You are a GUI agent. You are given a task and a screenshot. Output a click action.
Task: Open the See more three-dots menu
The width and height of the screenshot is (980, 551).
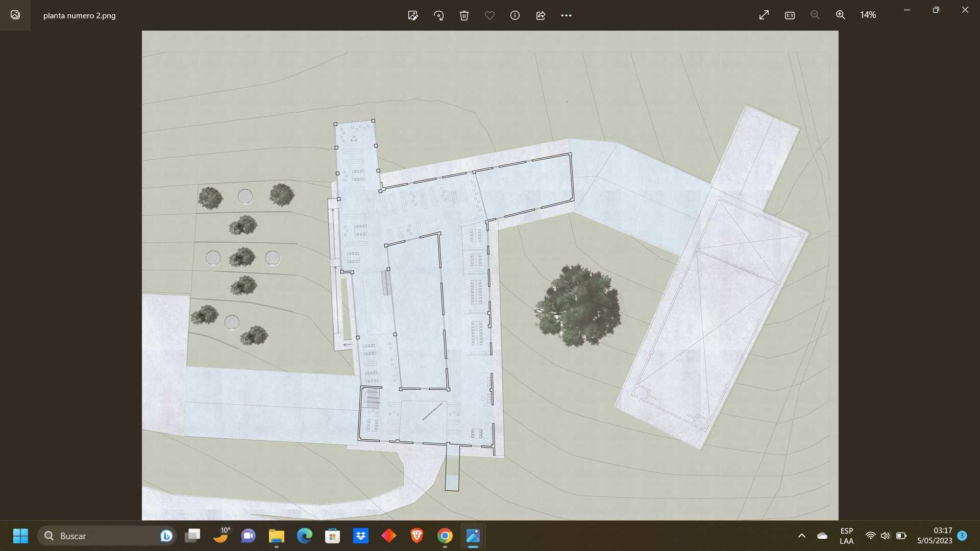click(566, 15)
